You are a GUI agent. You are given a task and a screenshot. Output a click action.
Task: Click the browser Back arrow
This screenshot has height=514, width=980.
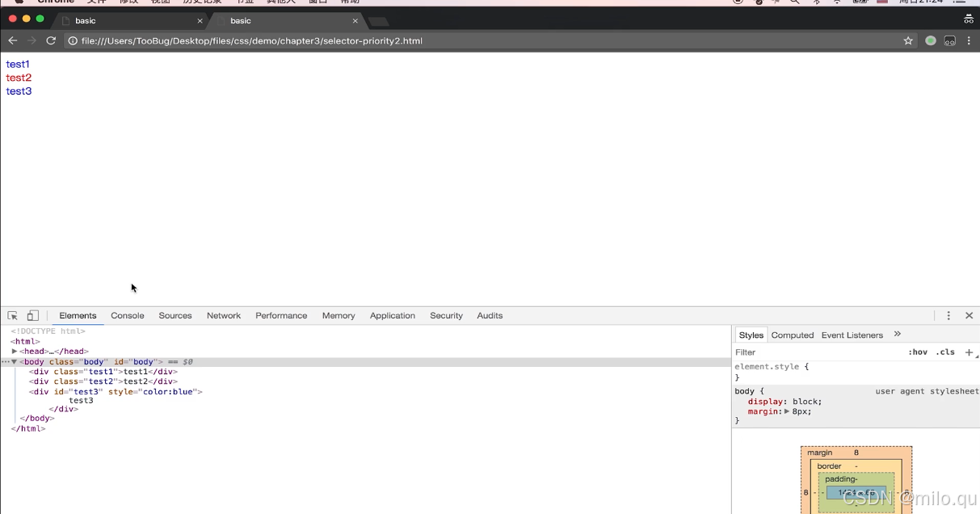(12, 40)
